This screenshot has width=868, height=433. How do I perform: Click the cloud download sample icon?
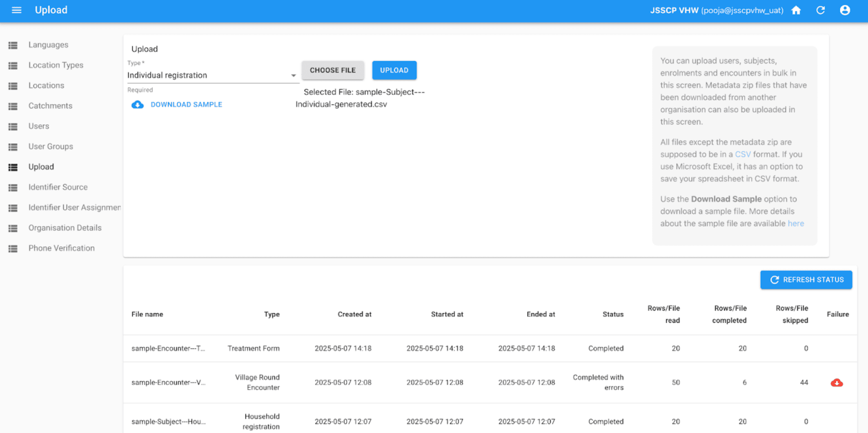[138, 105]
